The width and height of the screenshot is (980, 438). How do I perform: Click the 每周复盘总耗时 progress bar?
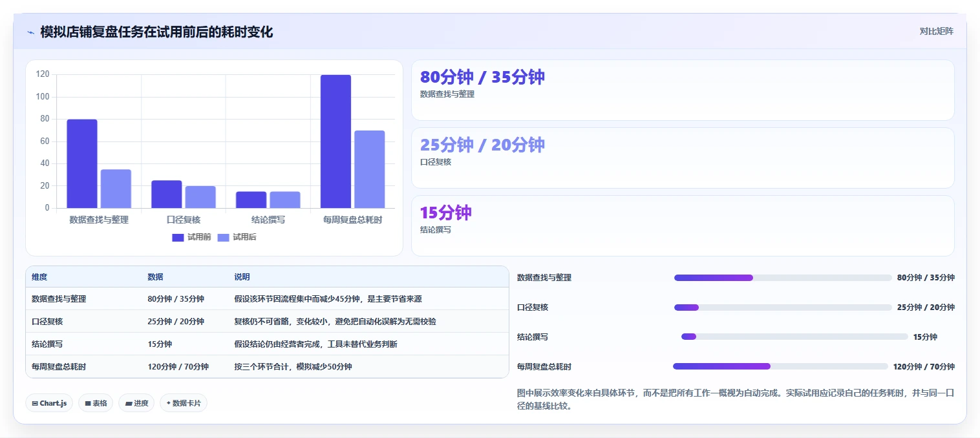coord(780,366)
